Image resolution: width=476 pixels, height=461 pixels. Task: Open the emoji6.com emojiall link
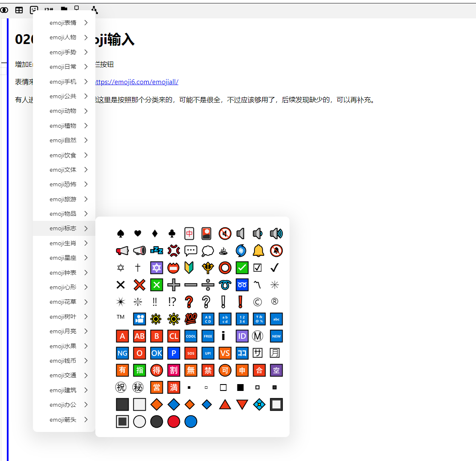point(136,82)
